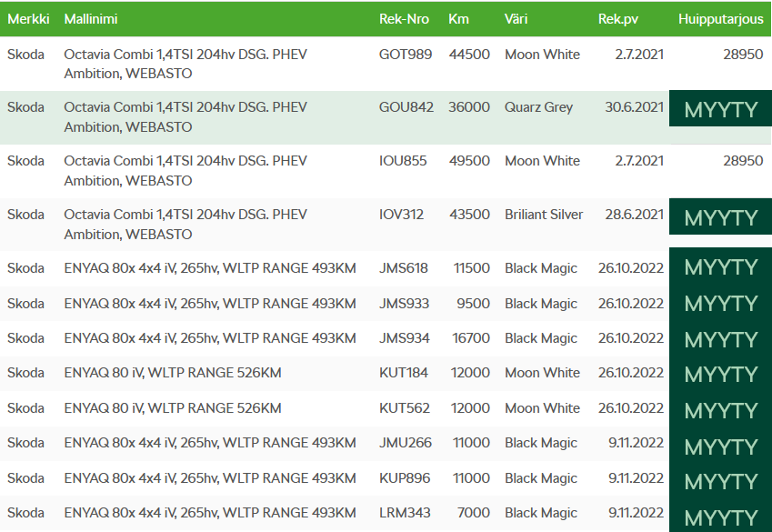
Task: Click the 44500 km value
Action: pos(469,55)
